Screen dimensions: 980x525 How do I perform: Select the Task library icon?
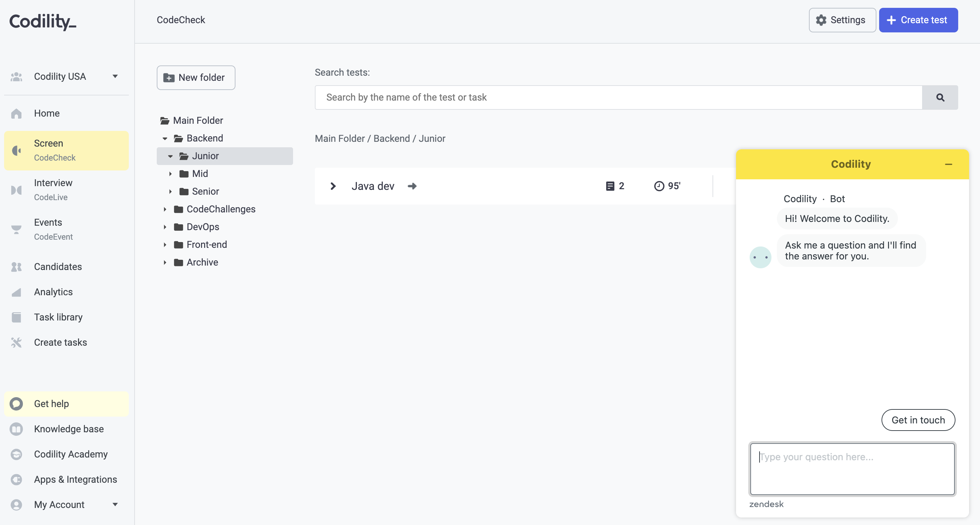(x=16, y=317)
